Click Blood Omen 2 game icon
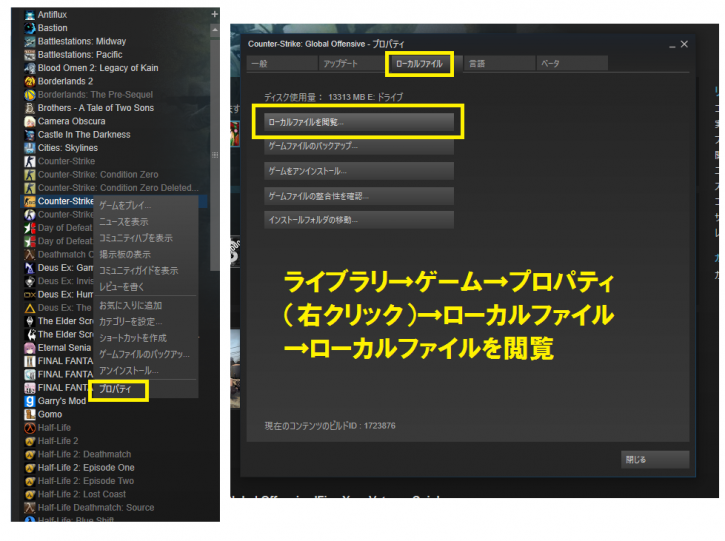Viewport: 725px width, 541px height. [30, 68]
